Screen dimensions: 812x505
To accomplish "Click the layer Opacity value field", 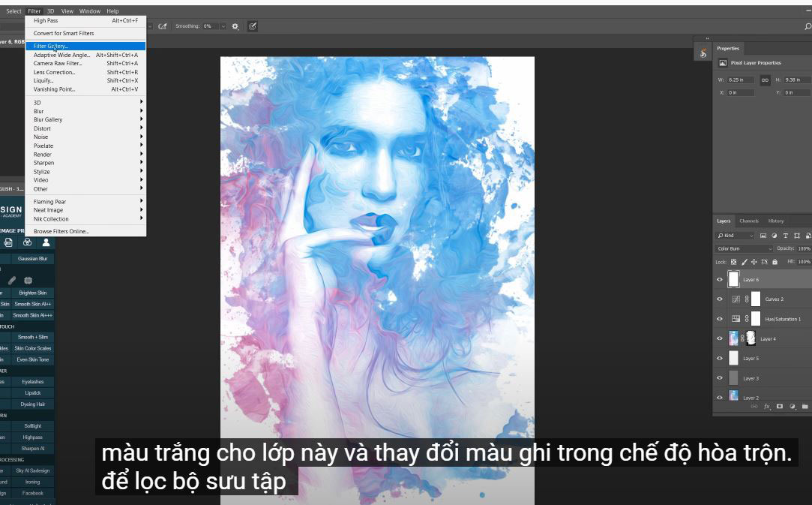I will [804, 248].
